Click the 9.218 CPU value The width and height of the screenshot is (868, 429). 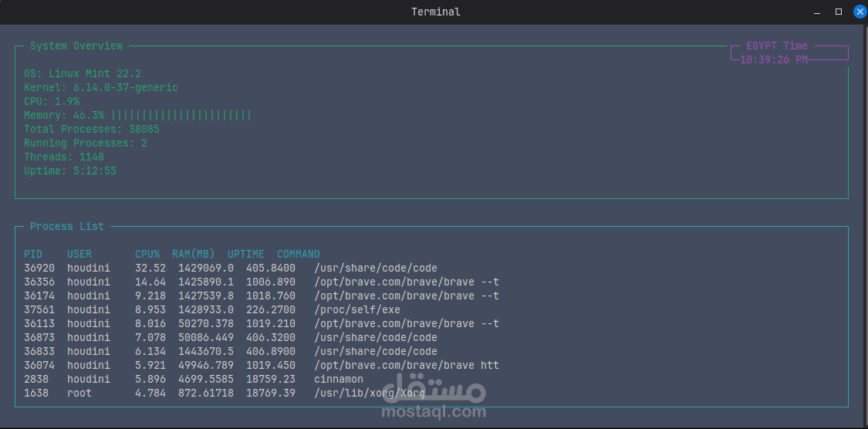150,296
